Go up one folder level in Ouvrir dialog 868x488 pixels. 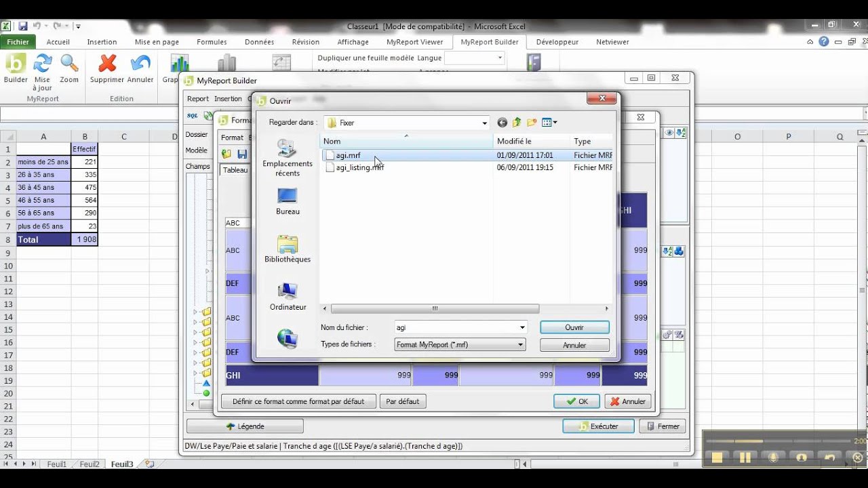517,123
